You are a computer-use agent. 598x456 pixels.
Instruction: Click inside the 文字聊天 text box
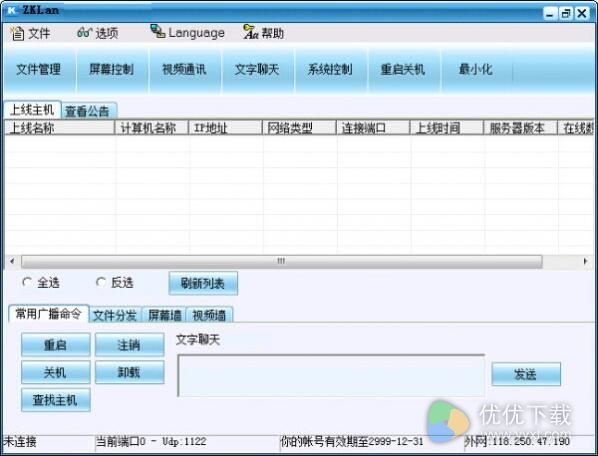click(331, 376)
